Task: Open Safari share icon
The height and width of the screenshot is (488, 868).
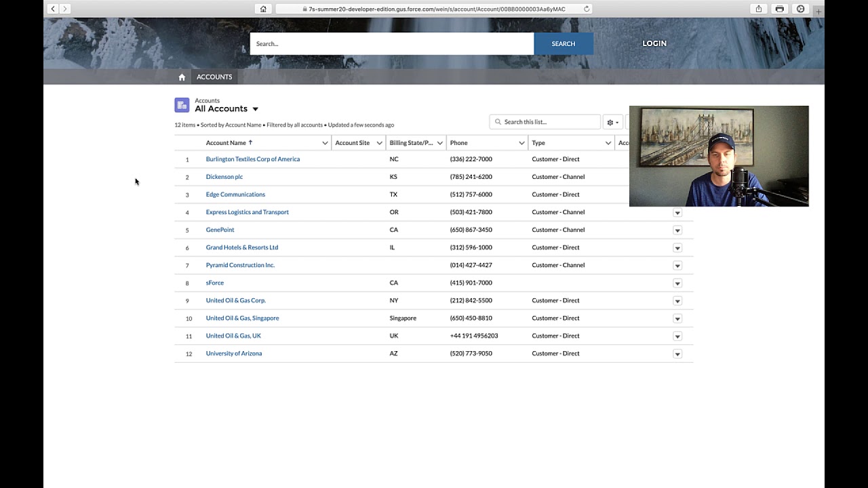Action: [x=759, y=9]
